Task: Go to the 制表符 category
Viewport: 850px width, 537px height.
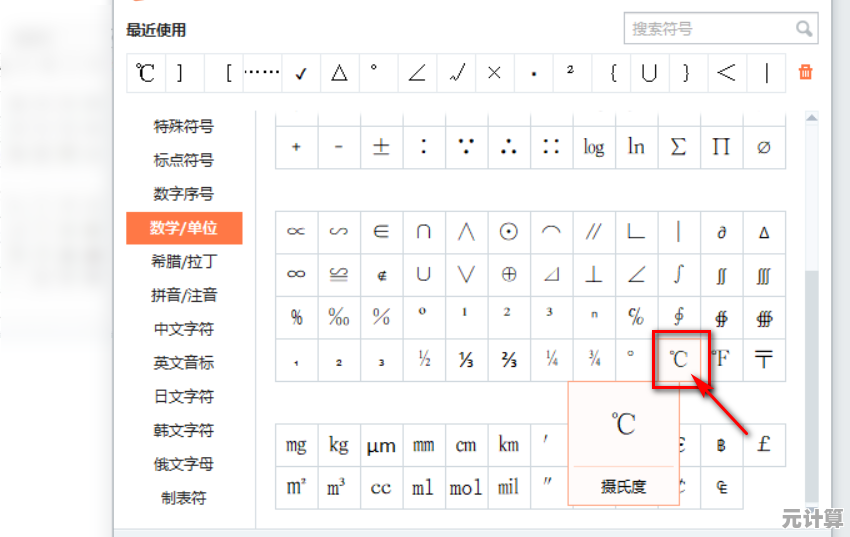Action: [183, 498]
